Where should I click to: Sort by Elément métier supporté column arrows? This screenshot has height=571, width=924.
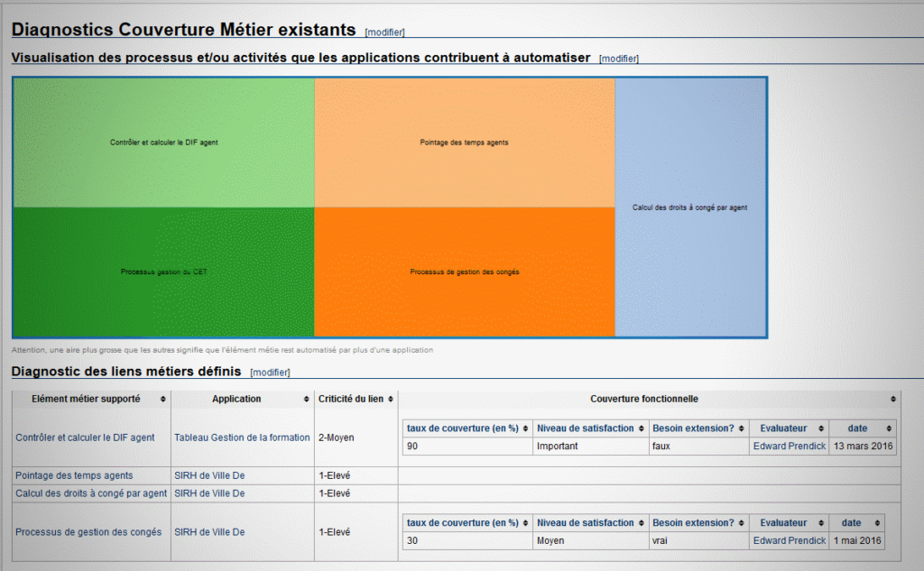point(162,399)
